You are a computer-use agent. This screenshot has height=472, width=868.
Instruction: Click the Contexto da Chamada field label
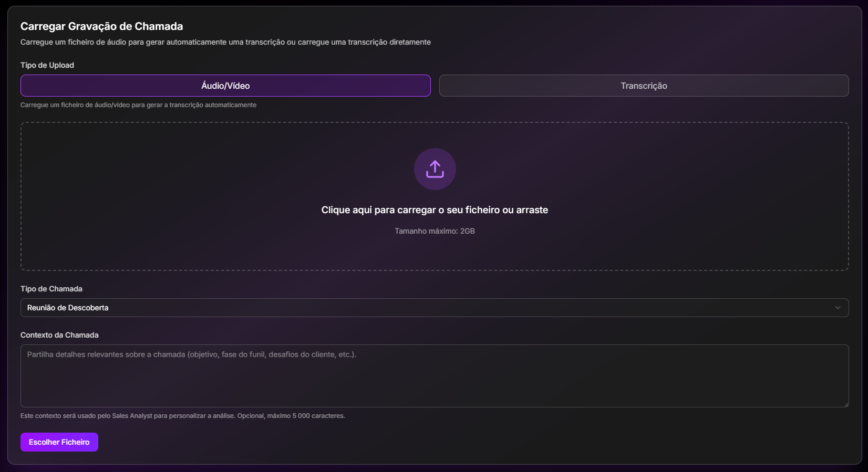[59, 335]
